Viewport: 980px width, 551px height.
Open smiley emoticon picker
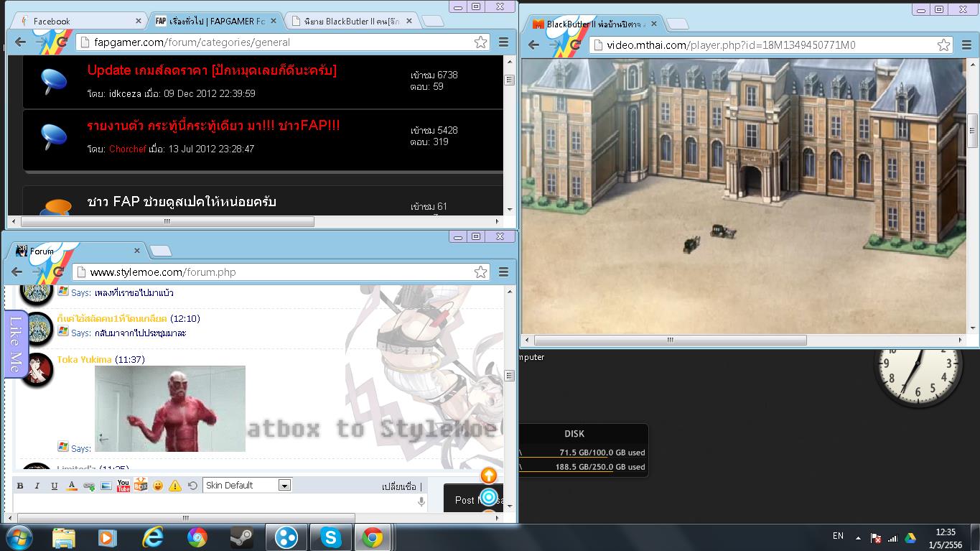(x=158, y=486)
